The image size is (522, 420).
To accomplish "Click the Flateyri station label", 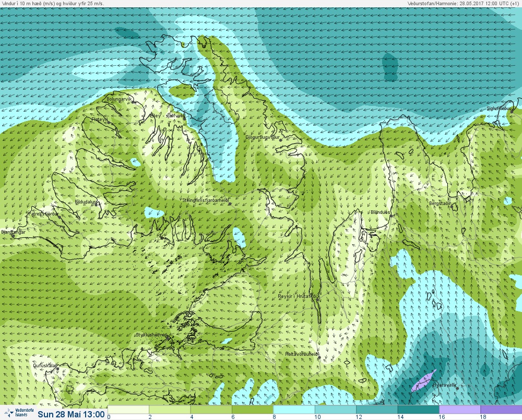I will click(x=100, y=119).
